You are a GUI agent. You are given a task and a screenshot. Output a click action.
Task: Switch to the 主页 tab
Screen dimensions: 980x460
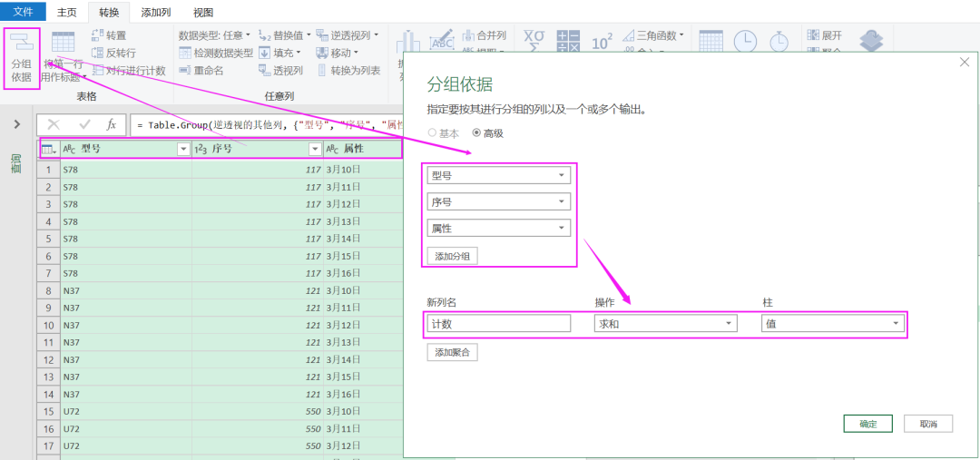[x=67, y=12]
